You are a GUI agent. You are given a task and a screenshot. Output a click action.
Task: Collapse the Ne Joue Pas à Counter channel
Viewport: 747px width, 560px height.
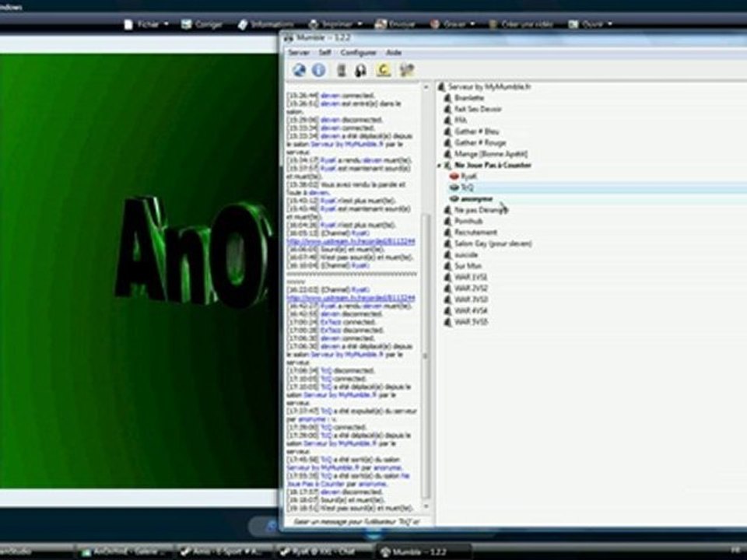click(x=439, y=165)
